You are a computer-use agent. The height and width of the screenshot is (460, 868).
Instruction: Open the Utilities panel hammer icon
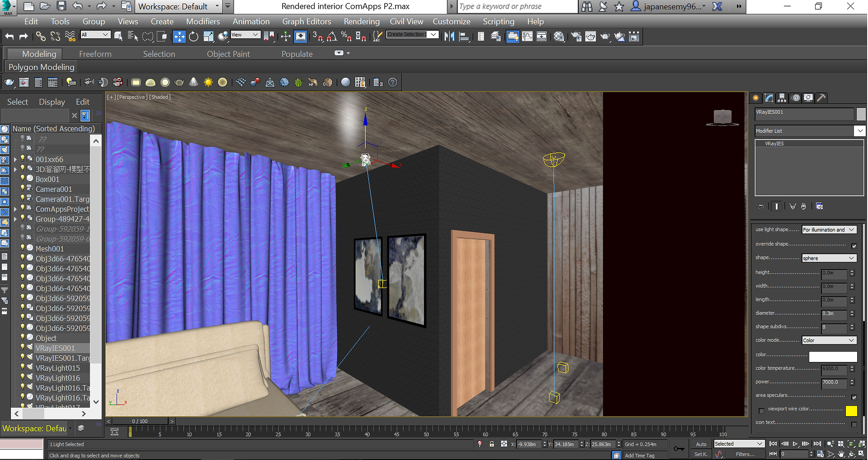(821, 98)
